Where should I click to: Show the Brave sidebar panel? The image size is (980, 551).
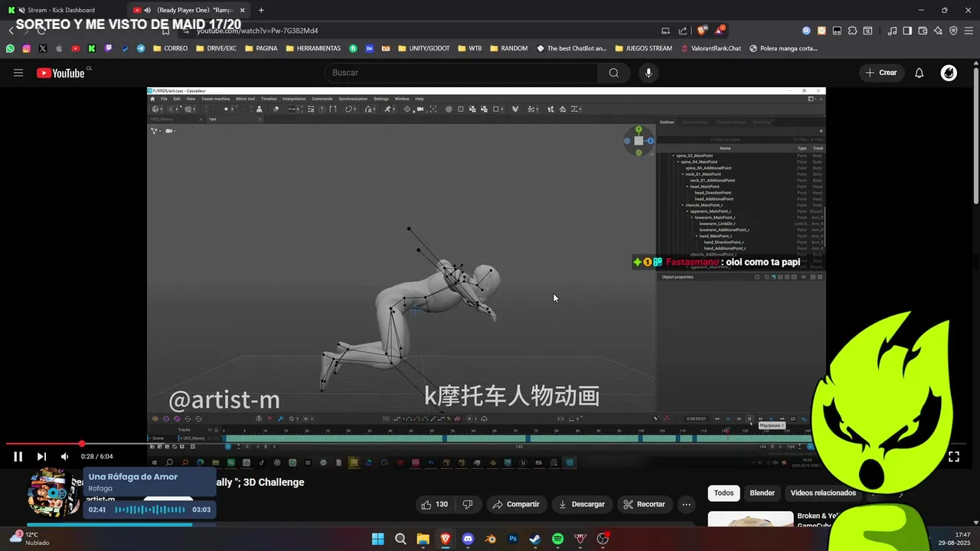point(907,31)
